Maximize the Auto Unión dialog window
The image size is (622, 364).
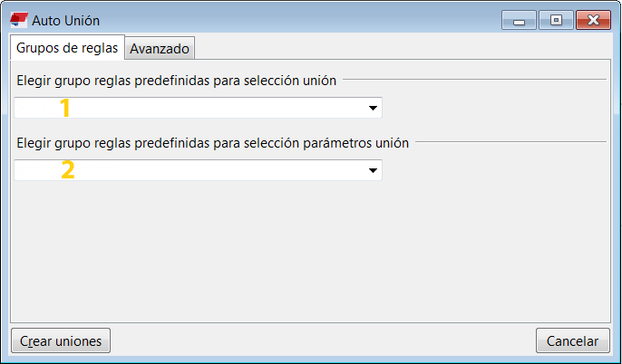click(x=556, y=20)
